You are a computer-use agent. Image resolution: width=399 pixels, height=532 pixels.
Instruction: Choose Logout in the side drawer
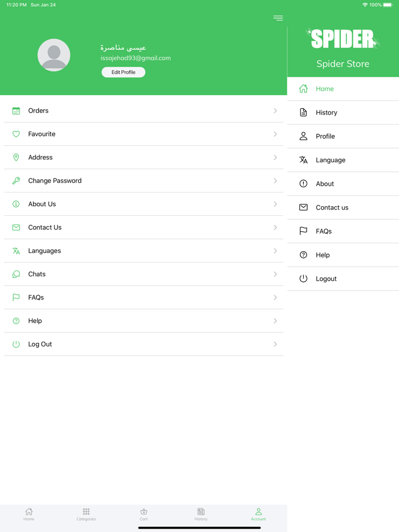point(343,279)
